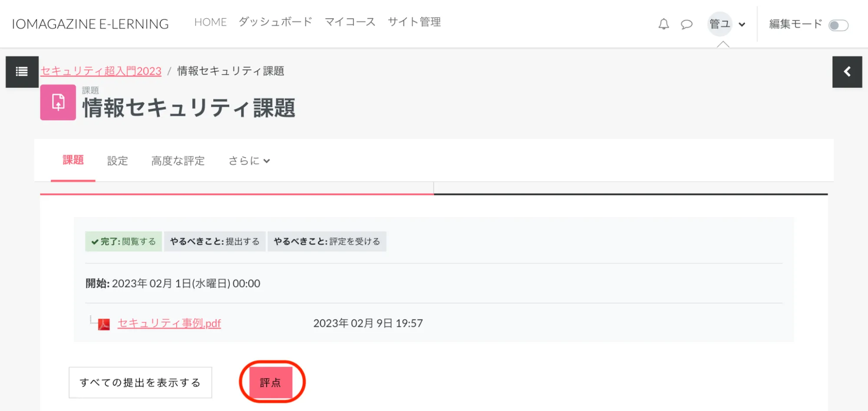Open the messaging speech bubble icon
This screenshot has height=411, width=868.
click(686, 24)
